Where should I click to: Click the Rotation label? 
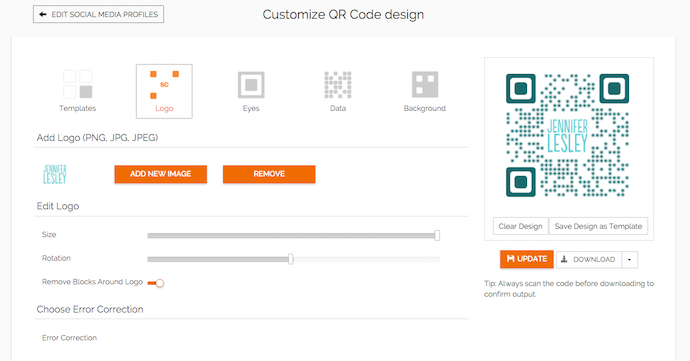click(x=56, y=258)
